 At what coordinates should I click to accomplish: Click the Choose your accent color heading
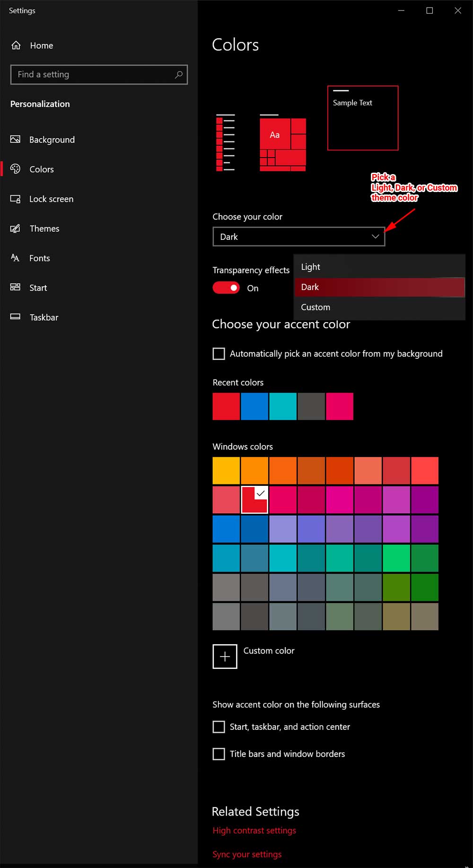tap(281, 324)
